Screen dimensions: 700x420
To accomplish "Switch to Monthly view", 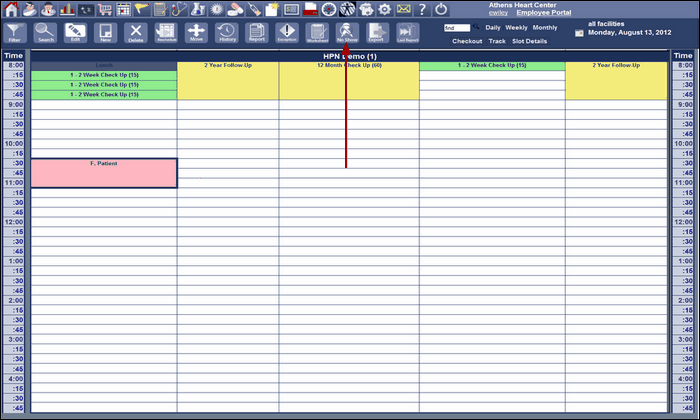I will [545, 27].
